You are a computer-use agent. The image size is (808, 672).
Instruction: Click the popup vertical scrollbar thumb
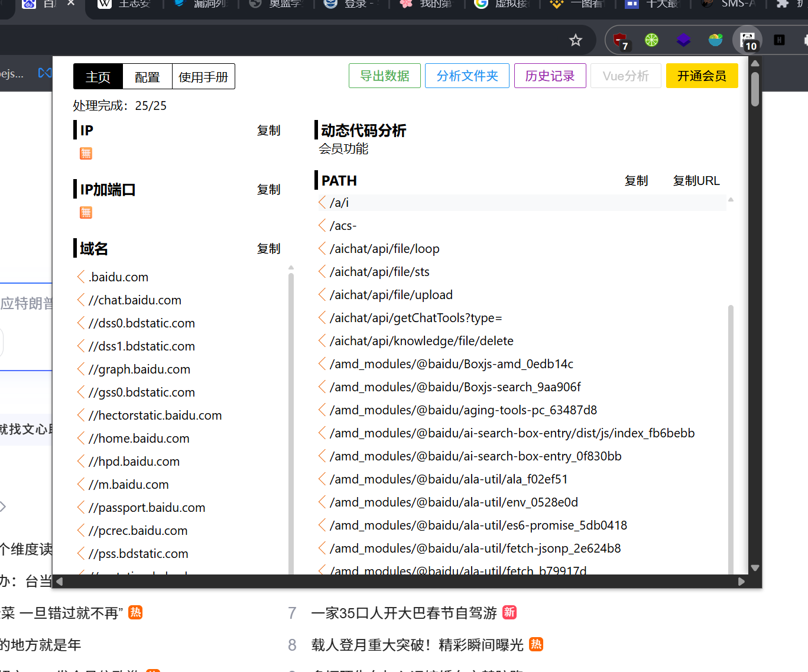(x=755, y=89)
